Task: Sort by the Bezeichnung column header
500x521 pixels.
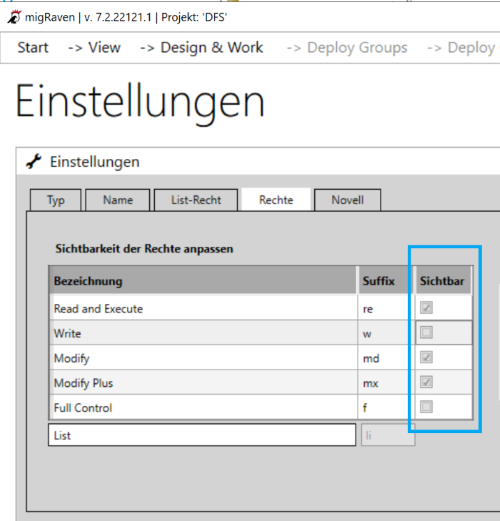Action: pos(203,280)
